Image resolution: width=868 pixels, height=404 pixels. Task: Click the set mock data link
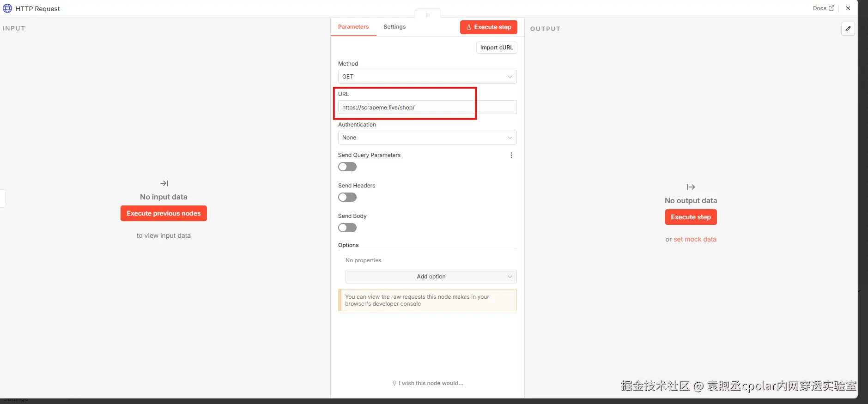(x=695, y=239)
